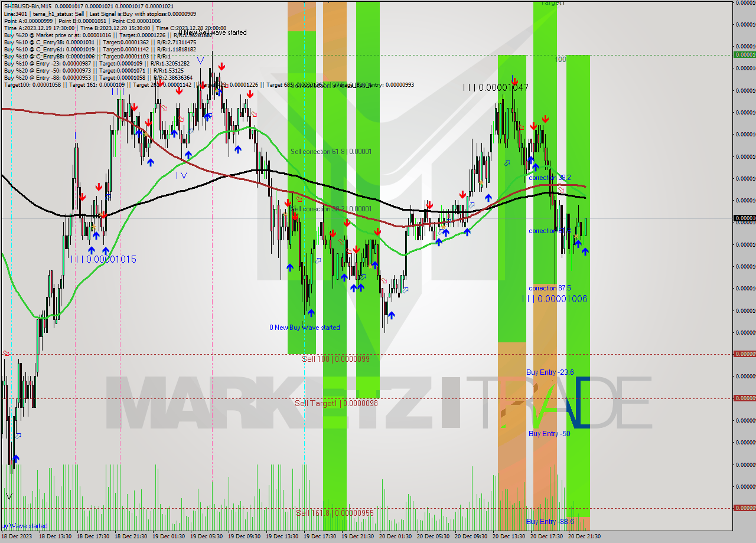Select the '20 Dec 17:30' time axis label

pos(548,537)
